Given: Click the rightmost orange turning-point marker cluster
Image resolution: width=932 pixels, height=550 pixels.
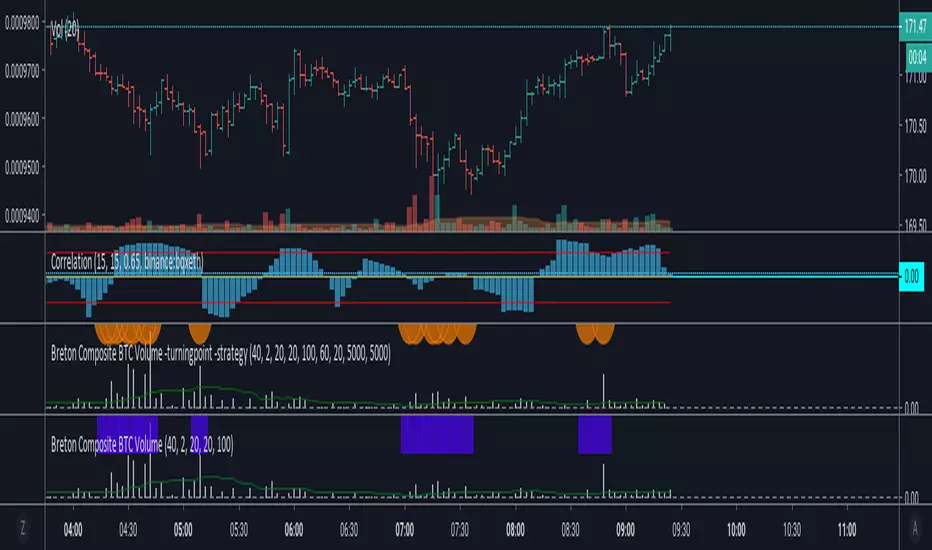Looking at the screenshot, I should click(595, 334).
